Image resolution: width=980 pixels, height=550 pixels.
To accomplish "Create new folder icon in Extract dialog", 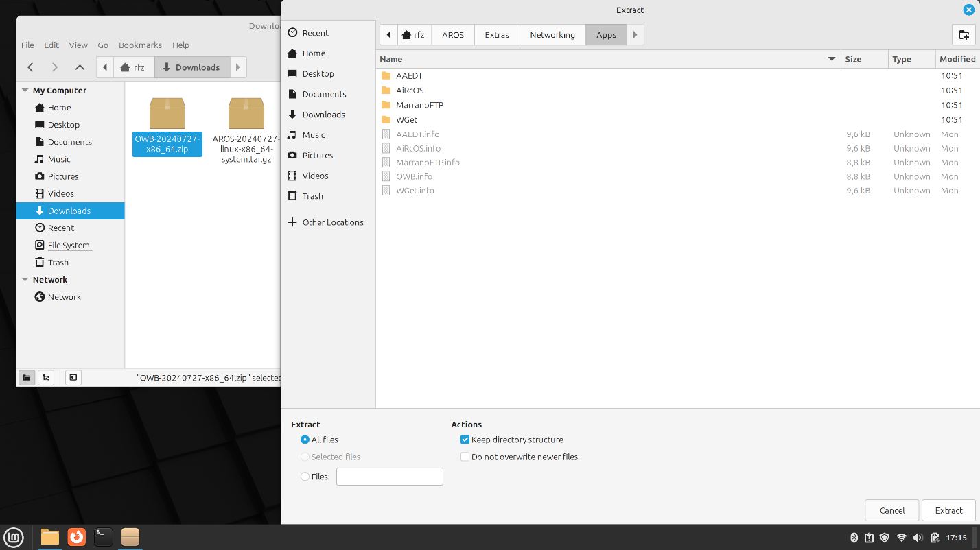I will coord(964,35).
